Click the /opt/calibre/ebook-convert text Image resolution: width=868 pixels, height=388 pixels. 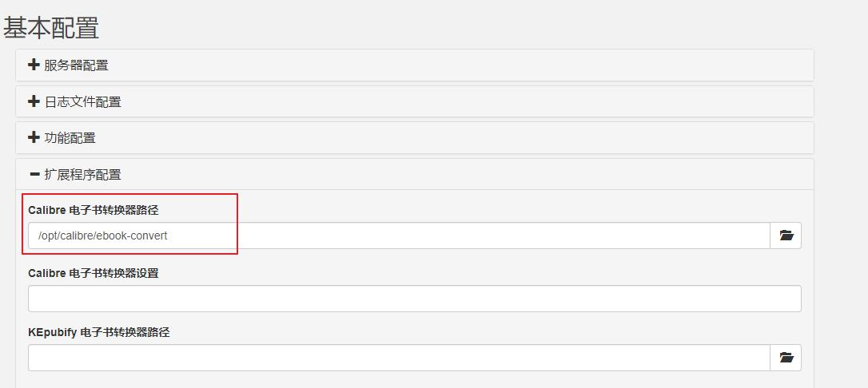102,236
